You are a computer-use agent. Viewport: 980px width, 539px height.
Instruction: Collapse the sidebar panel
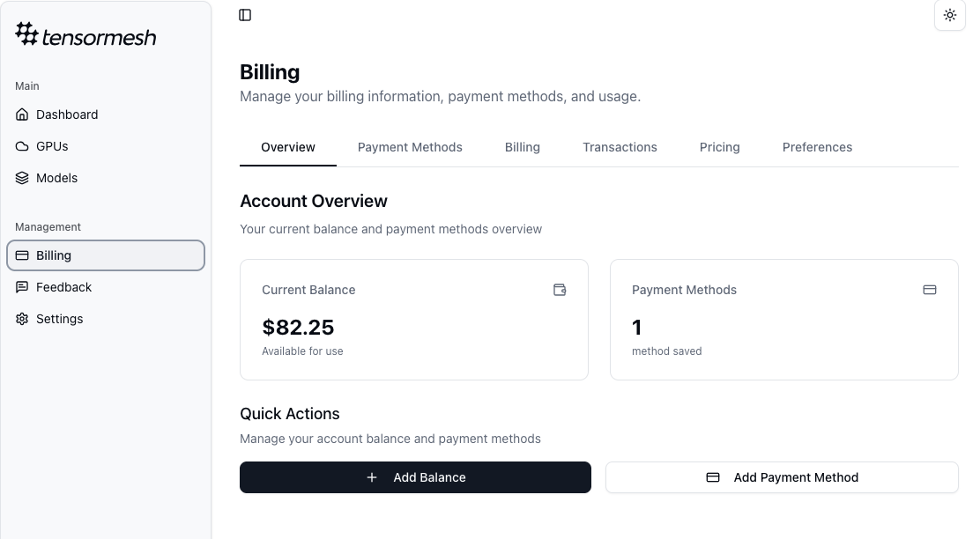tap(244, 15)
